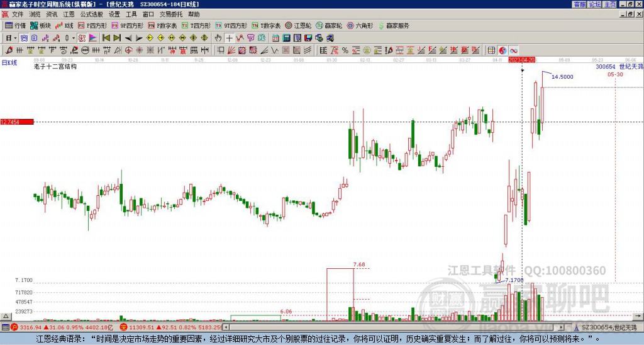Click the grid table icon beside yin-yang
Image resolution: width=644 pixels, height=345 pixels.
click(491, 50)
